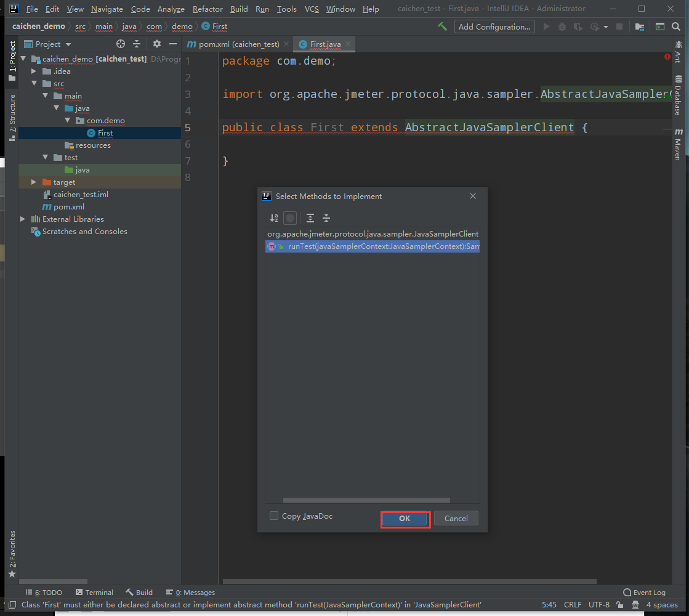The height and width of the screenshot is (616, 689).
Task: Click the Debug bug icon
Action: [562, 27]
